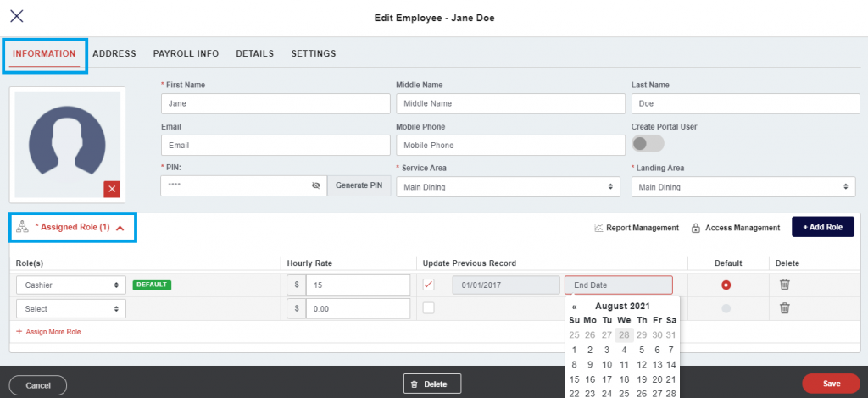
Task: Click the August 2021 calendar header
Action: click(623, 307)
